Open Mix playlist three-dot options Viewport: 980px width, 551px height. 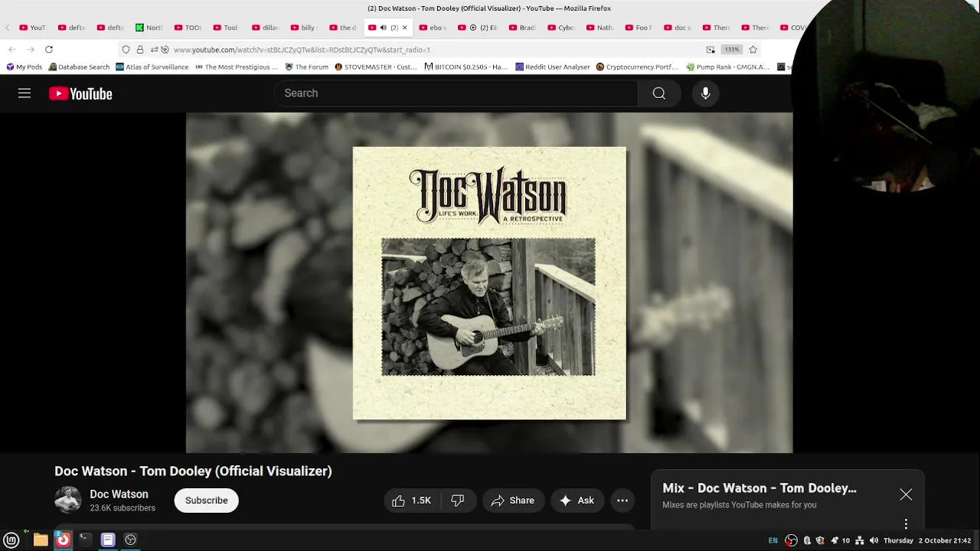tap(906, 524)
